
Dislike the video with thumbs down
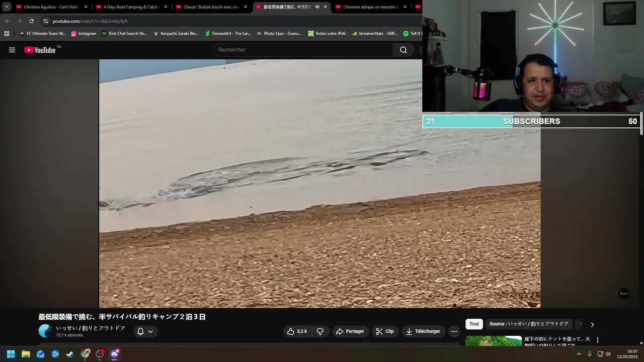coord(320,331)
